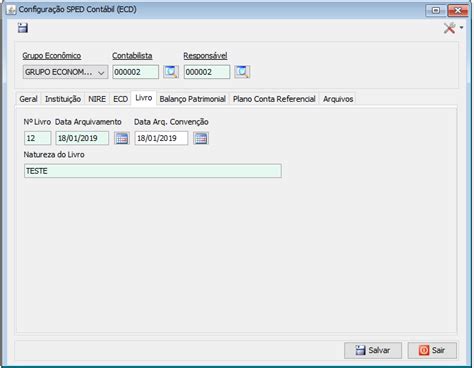Click the Data Arquivamento date field
The width and height of the screenshot is (474, 368).
[82, 138]
